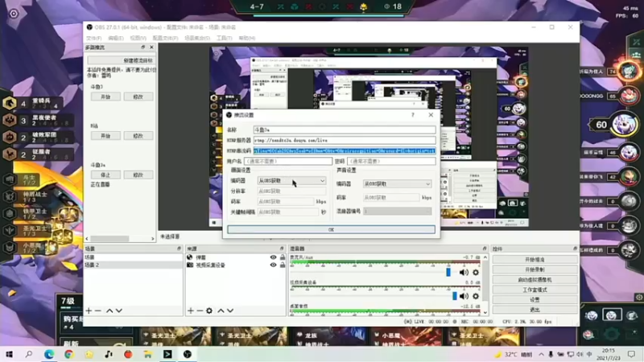Click 启动虚拟摄像机 button
The width and height of the screenshot is (644, 362).
coord(535,279)
